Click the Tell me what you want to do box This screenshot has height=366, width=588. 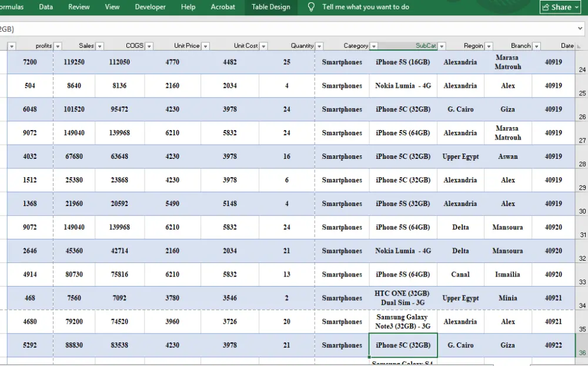click(366, 6)
